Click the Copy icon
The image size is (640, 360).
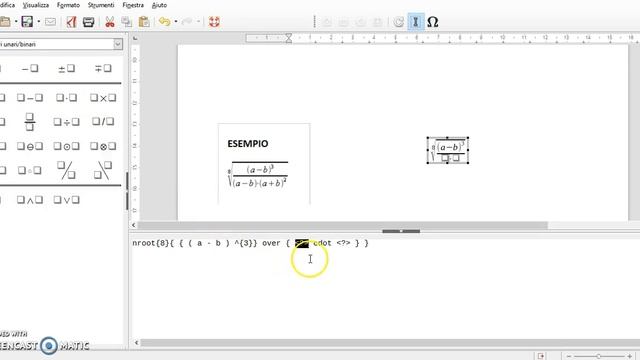click(x=127, y=22)
